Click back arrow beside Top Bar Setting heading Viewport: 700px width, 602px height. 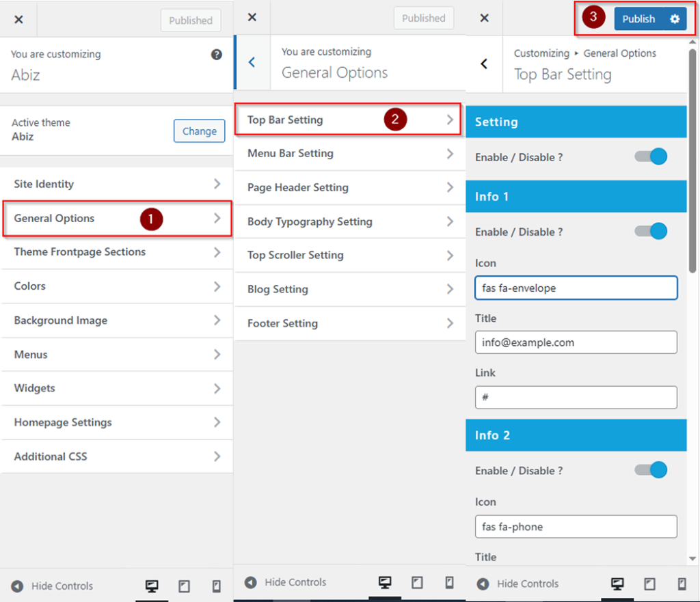point(484,64)
